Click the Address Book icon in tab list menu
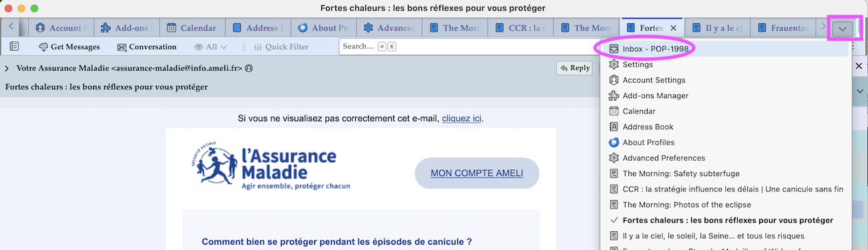868x250 pixels. click(614, 127)
